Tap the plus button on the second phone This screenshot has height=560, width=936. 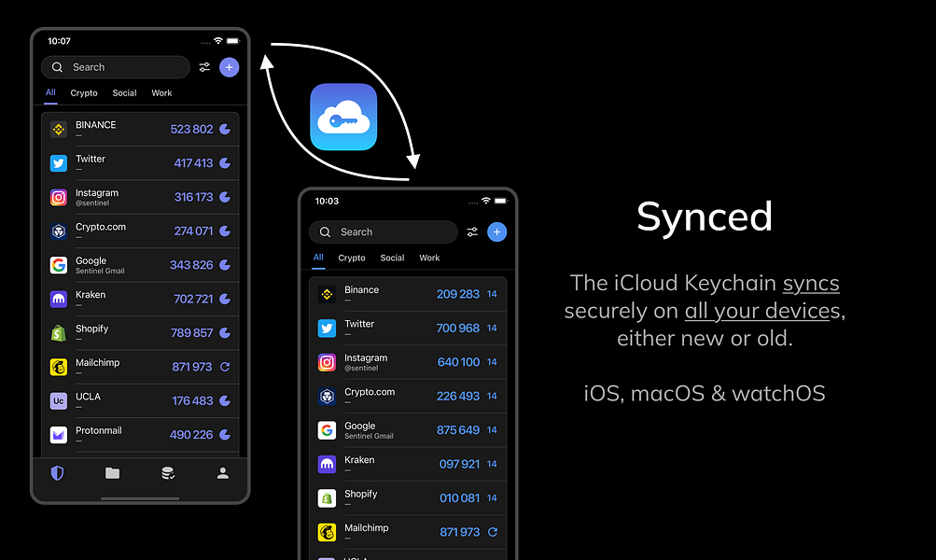[496, 231]
